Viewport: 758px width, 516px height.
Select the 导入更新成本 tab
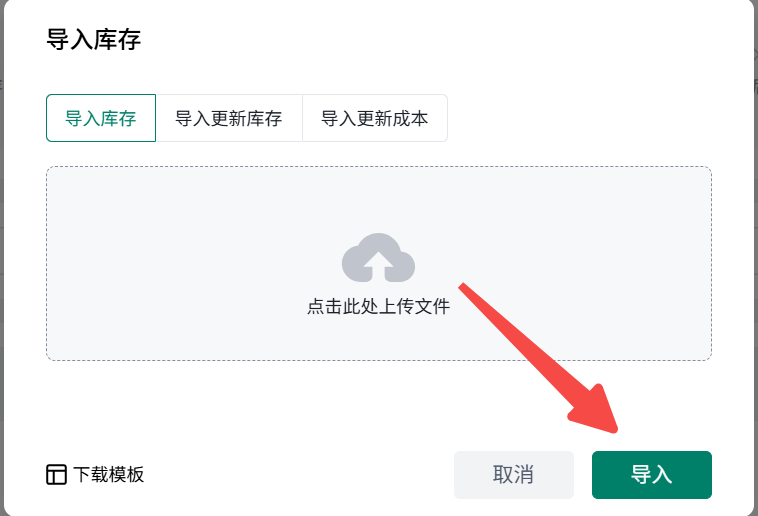tap(374, 118)
